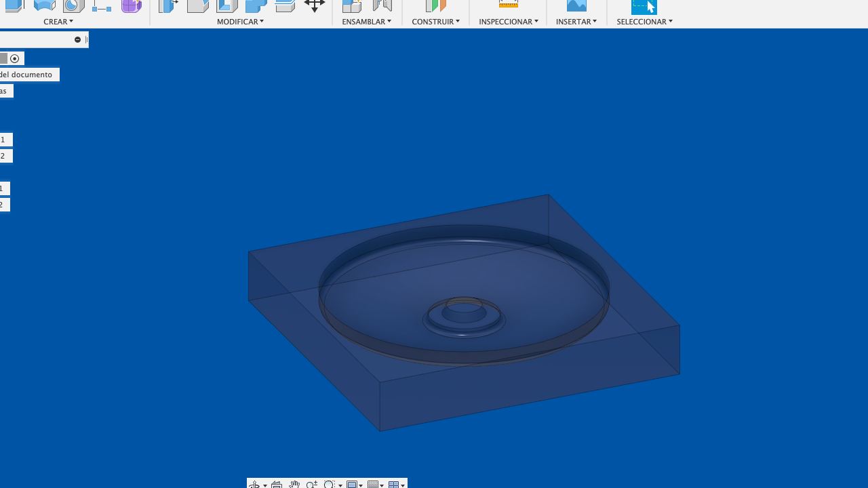Click the Zoom magnifier tool
868x488 pixels.
pyautogui.click(x=311, y=484)
